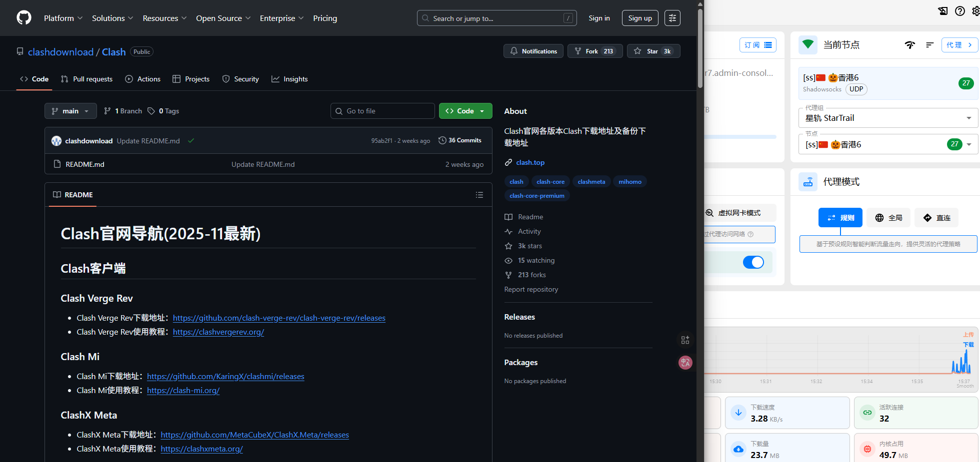Image resolution: width=980 pixels, height=462 pixels.
Task: Switch to the Pull requests tab
Action: click(86, 79)
